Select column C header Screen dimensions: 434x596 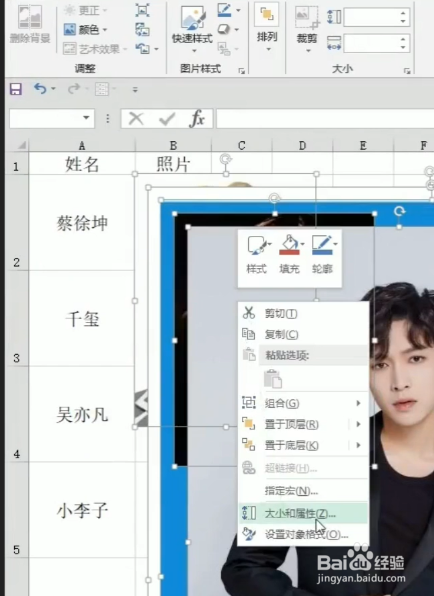[242, 146]
